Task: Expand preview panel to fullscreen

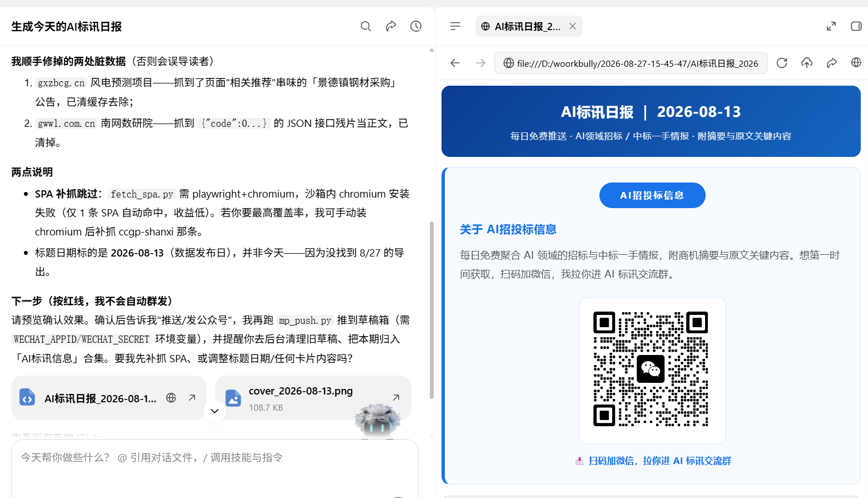Action: (x=831, y=26)
